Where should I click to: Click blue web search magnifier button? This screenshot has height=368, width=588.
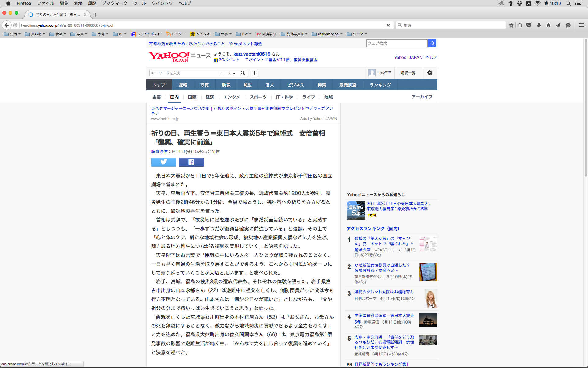tap(432, 43)
